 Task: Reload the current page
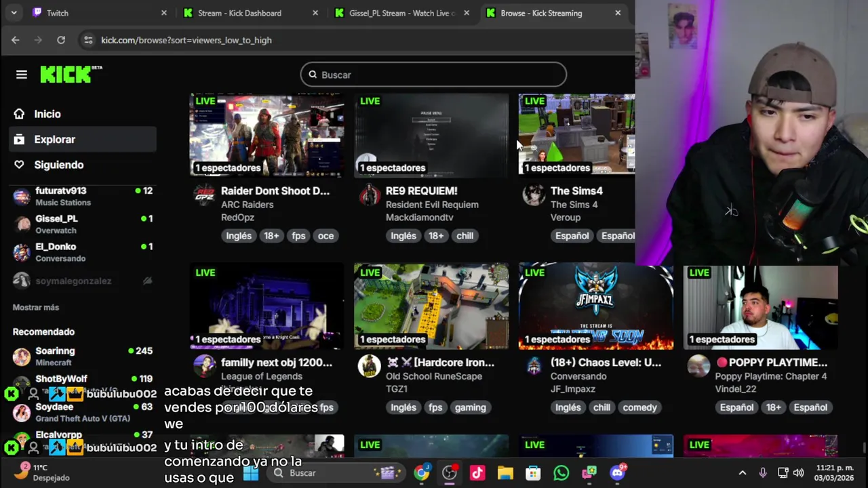pyautogui.click(x=61, y=40)
